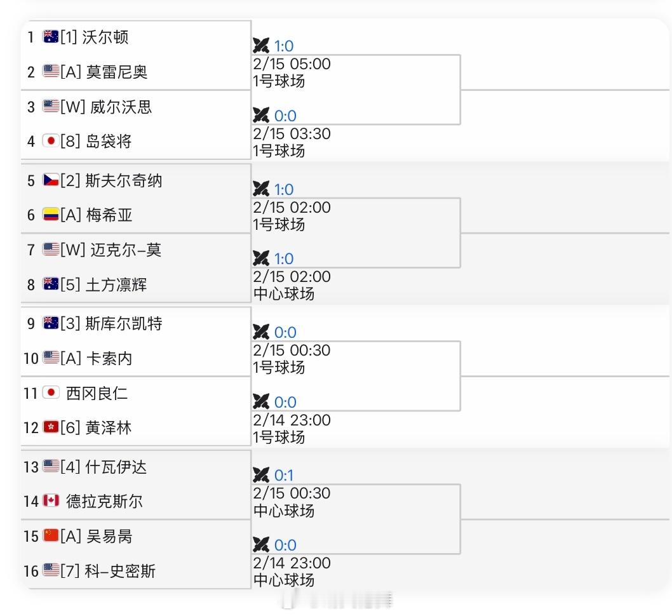Click the rackets icon between 沃尔顿 and 莫雷尼奥
This screenshot has width=672, height=616.
(x=261, y=46)
